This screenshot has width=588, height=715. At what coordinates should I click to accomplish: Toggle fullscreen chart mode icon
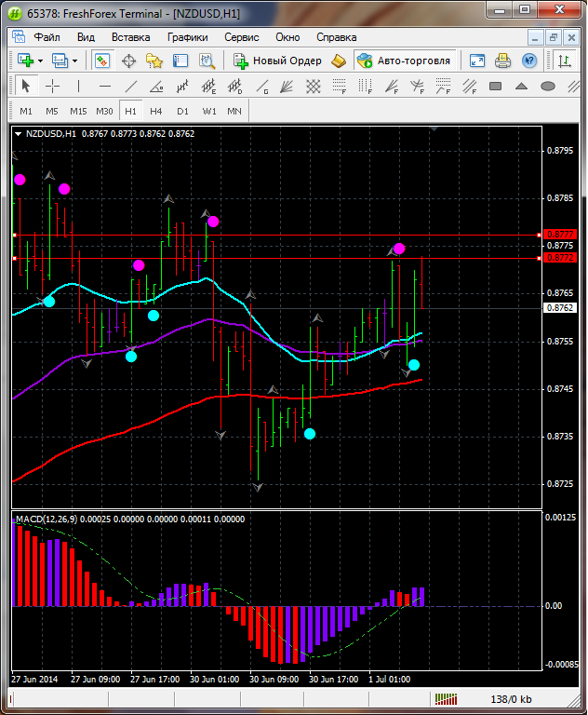[x=477, y=61]
